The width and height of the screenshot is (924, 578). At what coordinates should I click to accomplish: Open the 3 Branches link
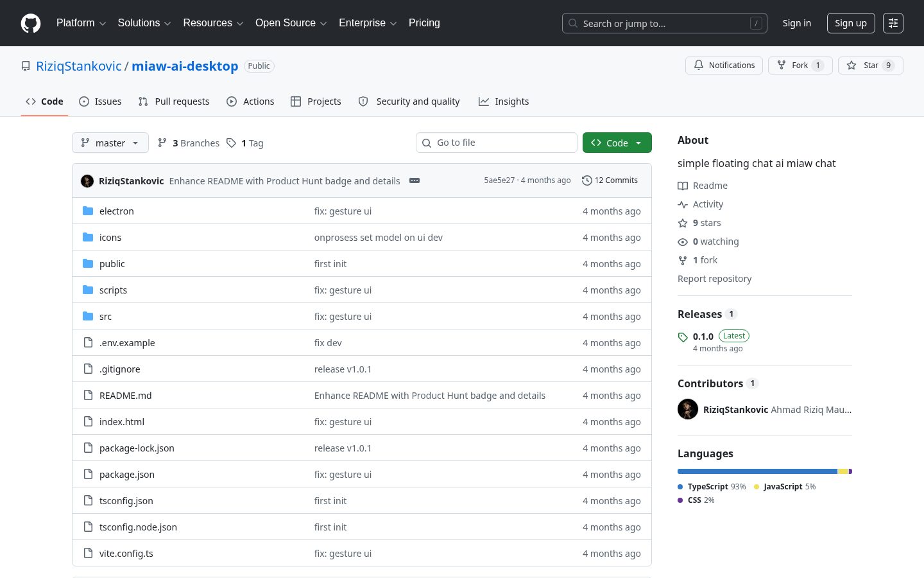pos(189,143)
